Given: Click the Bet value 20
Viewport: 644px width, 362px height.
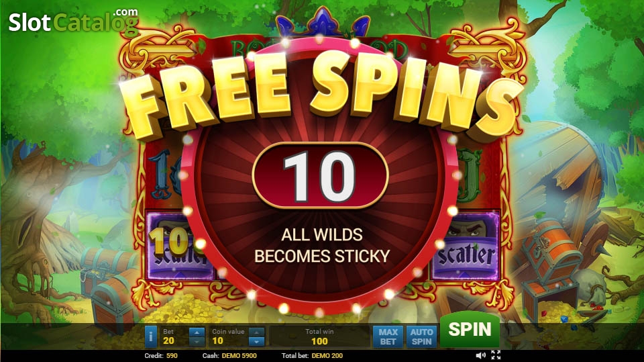Looking at the screenshot, I should (168, 341).
